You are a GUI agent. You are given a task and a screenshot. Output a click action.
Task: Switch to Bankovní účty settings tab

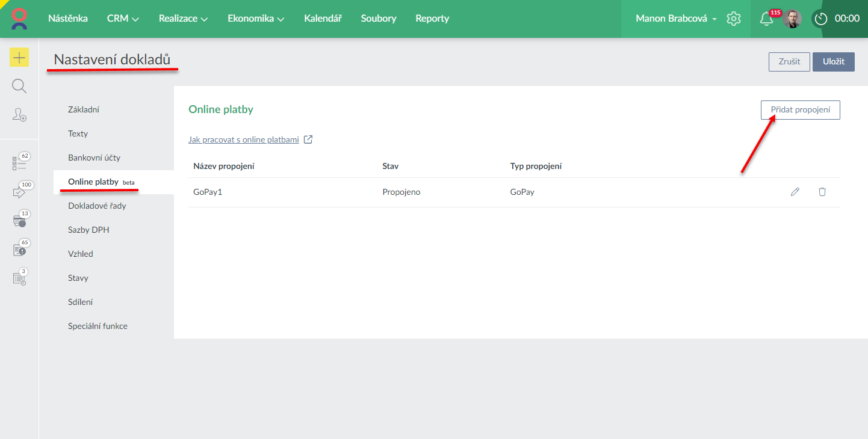(95, 158)
